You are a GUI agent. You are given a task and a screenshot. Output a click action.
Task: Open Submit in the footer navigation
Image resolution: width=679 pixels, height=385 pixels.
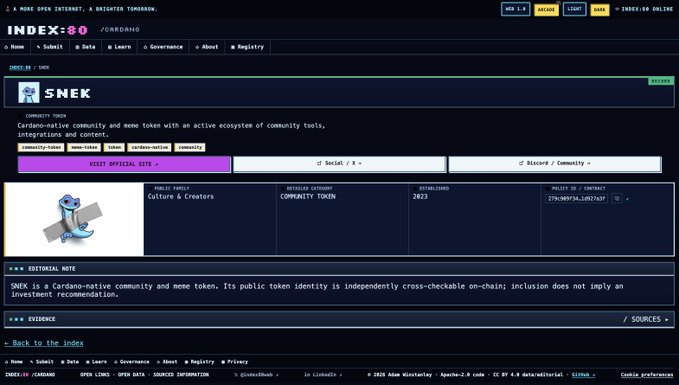click(42, 362)
